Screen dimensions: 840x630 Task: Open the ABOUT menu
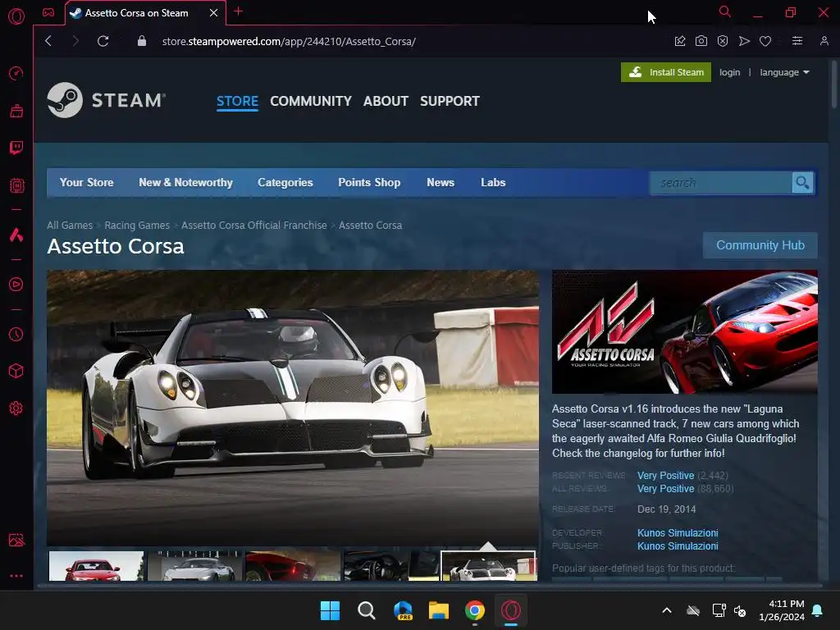(386, 101)
